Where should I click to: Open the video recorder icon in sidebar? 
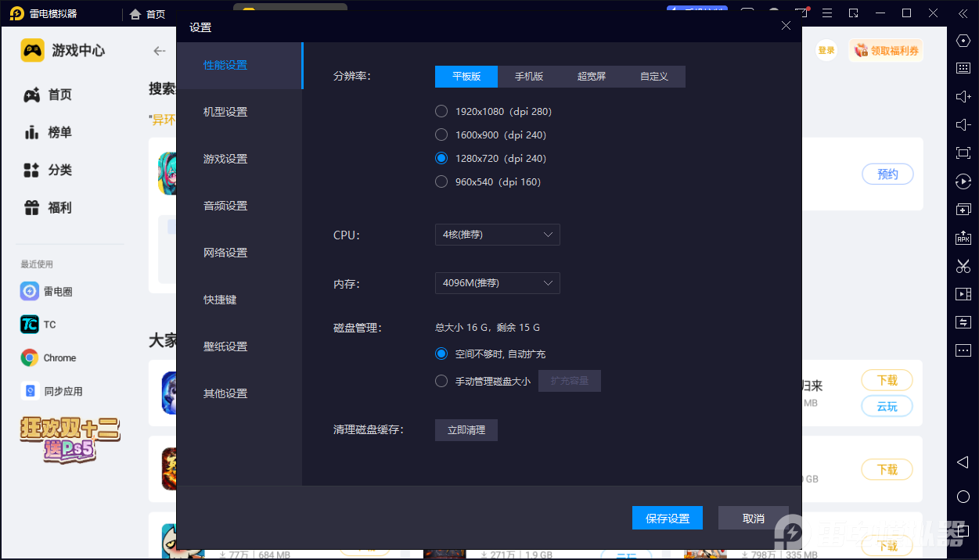tap(963, 294)
